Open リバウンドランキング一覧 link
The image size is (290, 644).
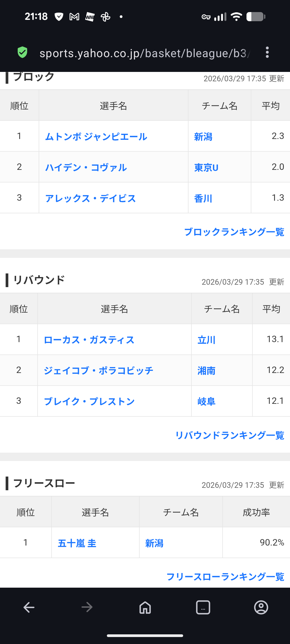(230, 435)
